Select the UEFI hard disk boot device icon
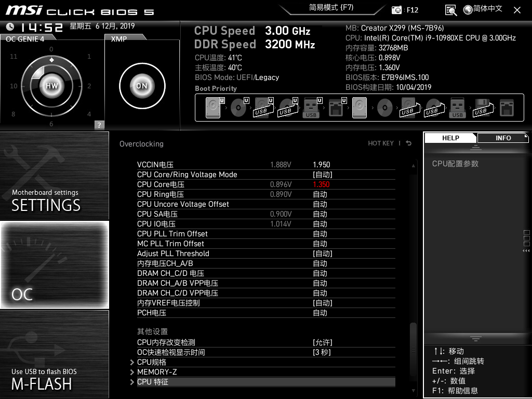The image size is (532, 399). pos(215,108)
